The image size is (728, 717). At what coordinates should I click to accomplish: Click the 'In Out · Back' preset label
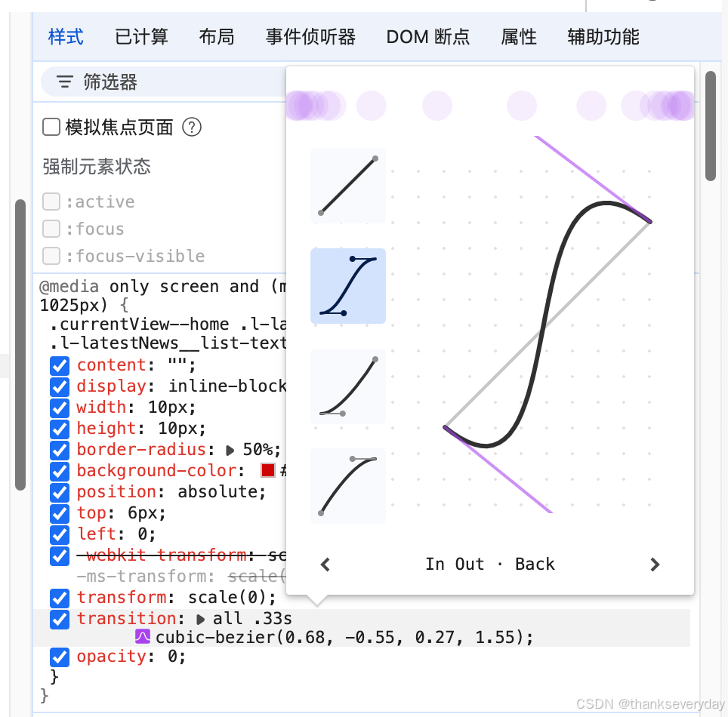click(x=490, y=564)
